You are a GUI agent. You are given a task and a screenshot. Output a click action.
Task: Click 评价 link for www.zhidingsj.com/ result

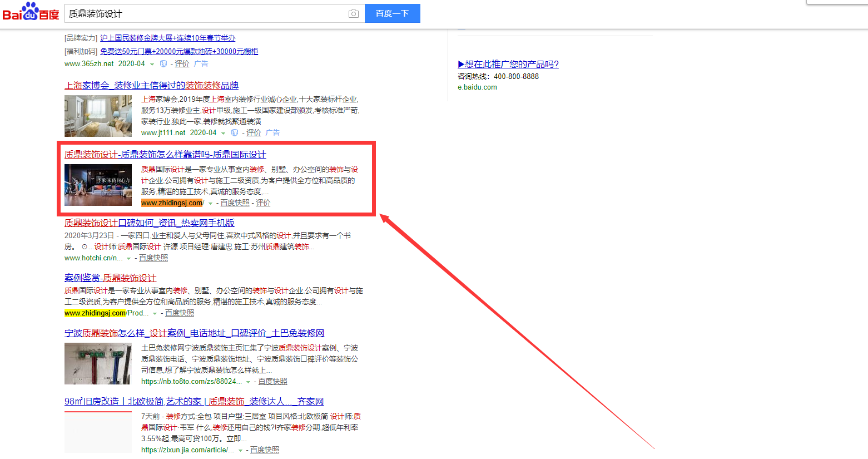tap(263, 203)
